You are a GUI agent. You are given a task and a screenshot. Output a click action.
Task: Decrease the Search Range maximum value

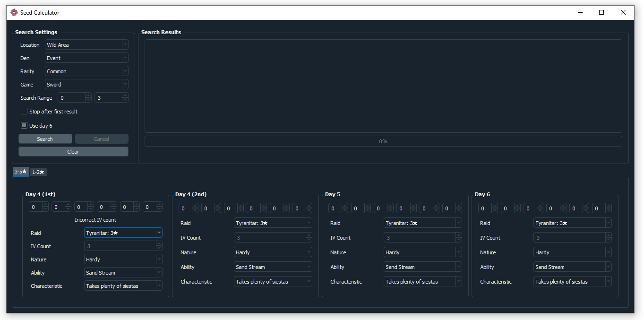(x=125, y=100)
